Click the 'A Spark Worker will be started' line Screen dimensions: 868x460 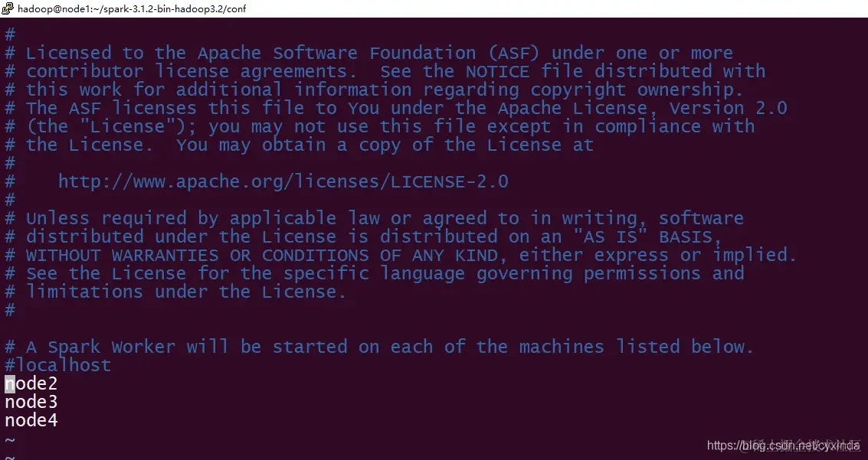(x=379, y=347)
